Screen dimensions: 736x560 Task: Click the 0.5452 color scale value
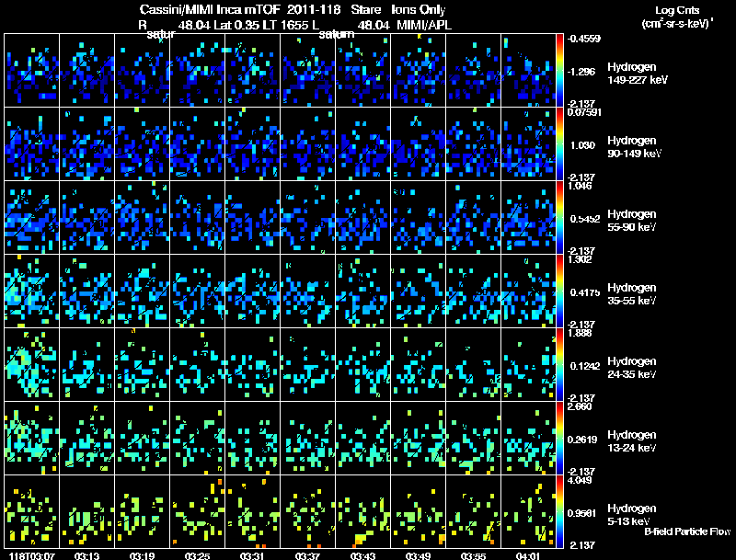click(585, 219)
